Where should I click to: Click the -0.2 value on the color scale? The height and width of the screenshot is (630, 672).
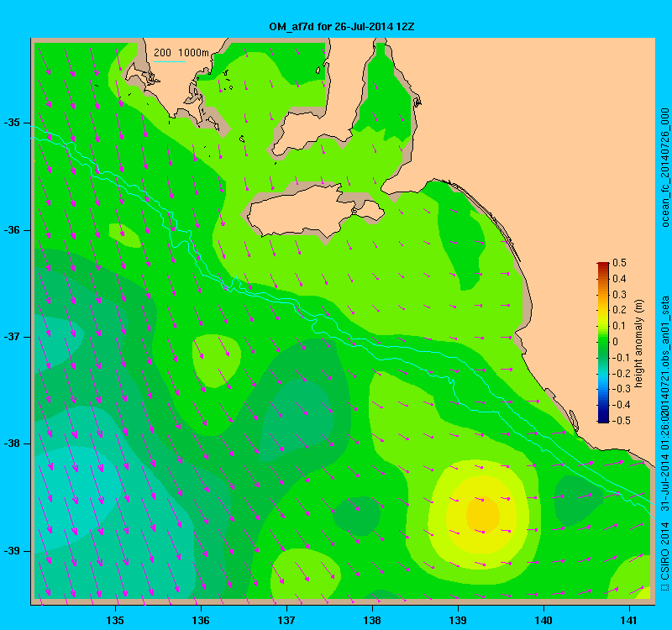click(620, 373)
